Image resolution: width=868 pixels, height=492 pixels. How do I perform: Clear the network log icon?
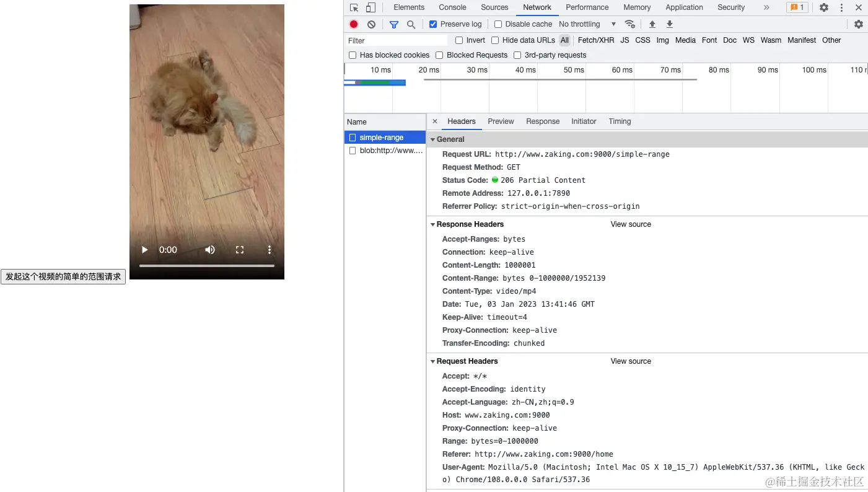click(371, 24)
